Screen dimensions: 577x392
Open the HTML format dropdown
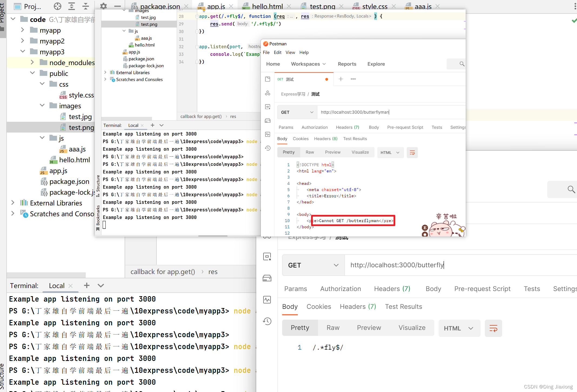tap(459, 328)
